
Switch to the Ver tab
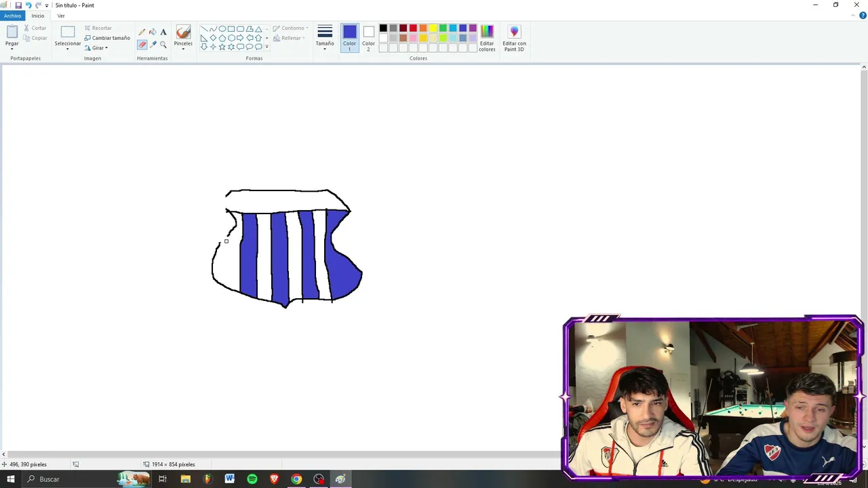coord(61,16)
